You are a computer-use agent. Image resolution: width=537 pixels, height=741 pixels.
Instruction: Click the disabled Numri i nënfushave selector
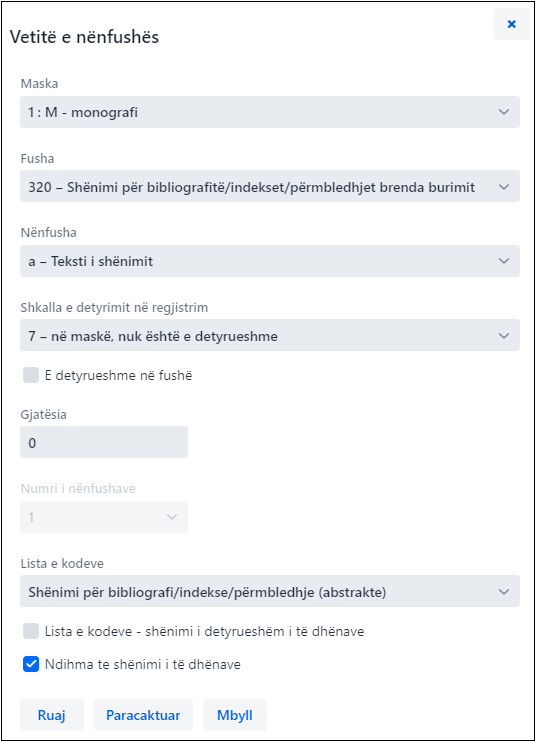(x=104, y=517)
